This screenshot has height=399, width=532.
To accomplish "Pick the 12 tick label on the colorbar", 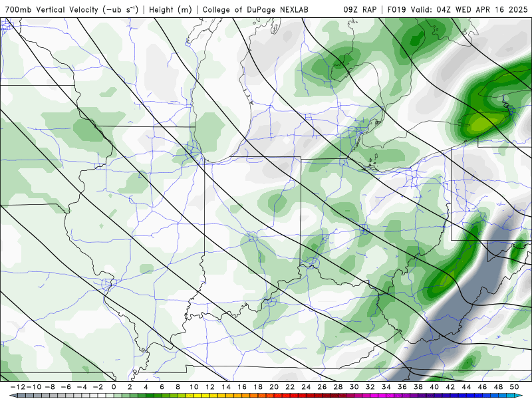I will [x=210, y=387].
